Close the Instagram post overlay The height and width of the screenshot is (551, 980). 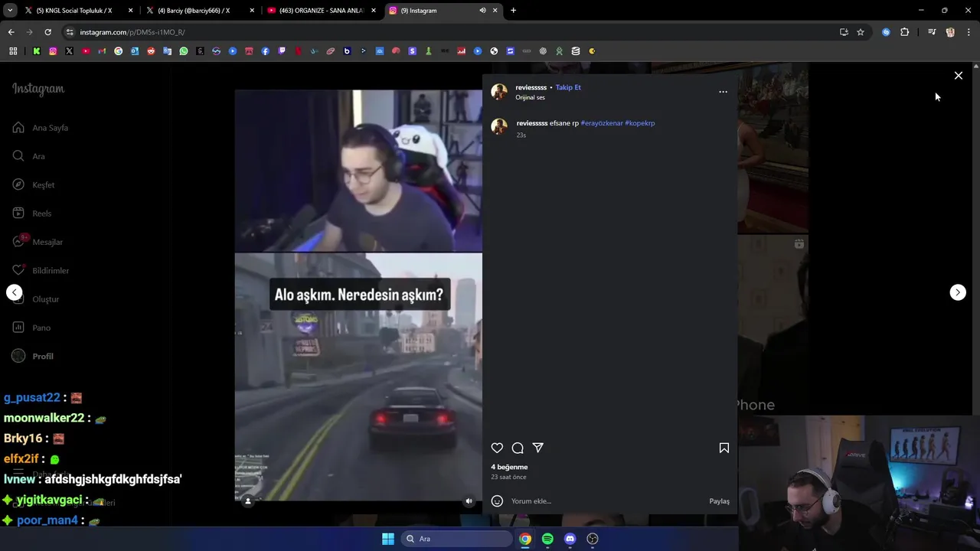pos(959,76)
